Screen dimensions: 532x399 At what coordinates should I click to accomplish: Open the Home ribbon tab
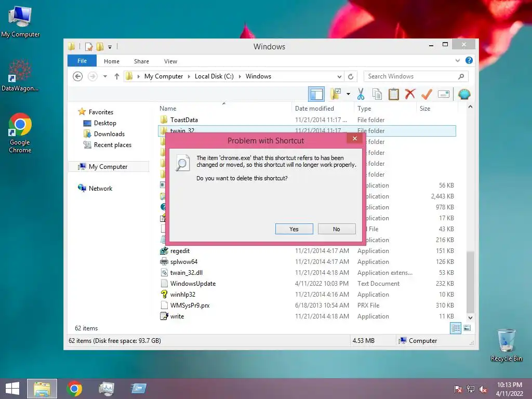[x=112, y=61]
